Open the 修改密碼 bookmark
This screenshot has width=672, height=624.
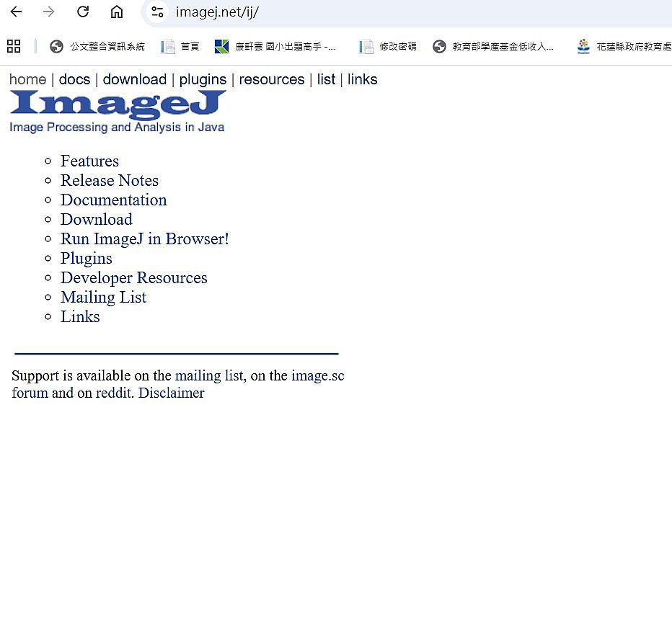388,47
